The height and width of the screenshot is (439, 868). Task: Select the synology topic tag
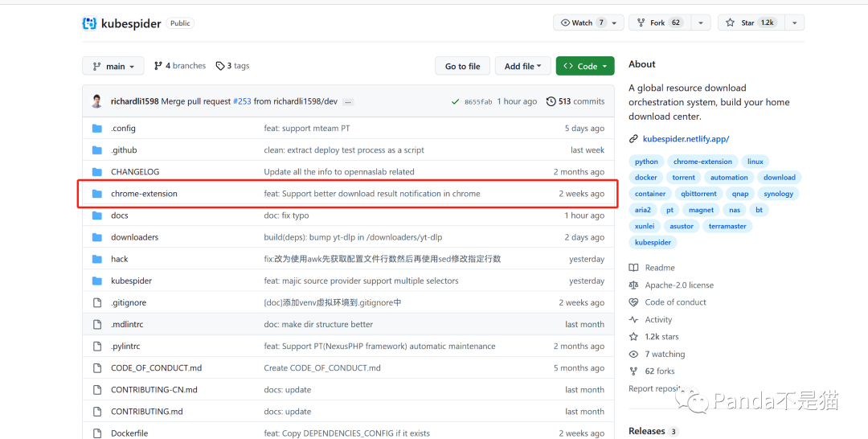coord(778,194)
